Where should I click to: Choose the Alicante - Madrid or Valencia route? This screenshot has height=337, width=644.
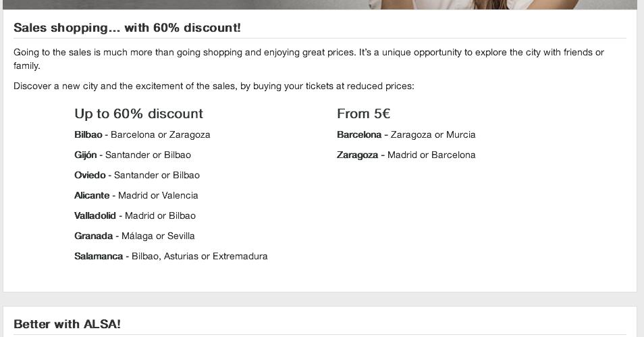pyautogui.click(x=136, y=195)
